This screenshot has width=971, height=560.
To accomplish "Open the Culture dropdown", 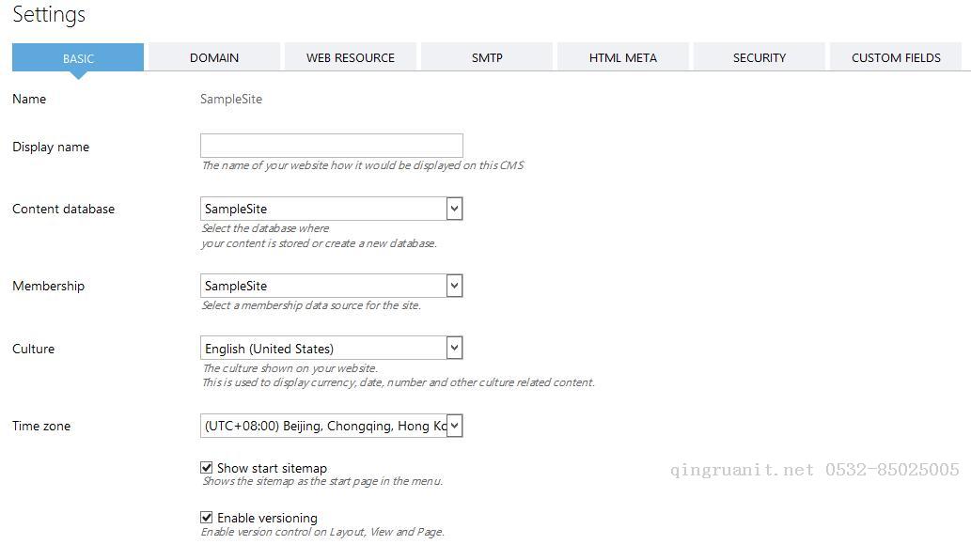I will click(331, 348).
